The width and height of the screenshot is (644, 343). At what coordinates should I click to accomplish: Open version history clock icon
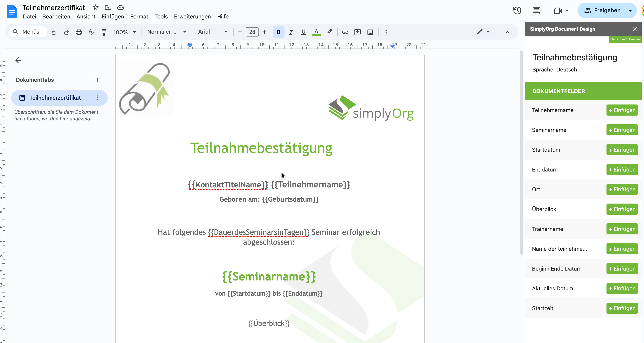(x=517, y=10)
